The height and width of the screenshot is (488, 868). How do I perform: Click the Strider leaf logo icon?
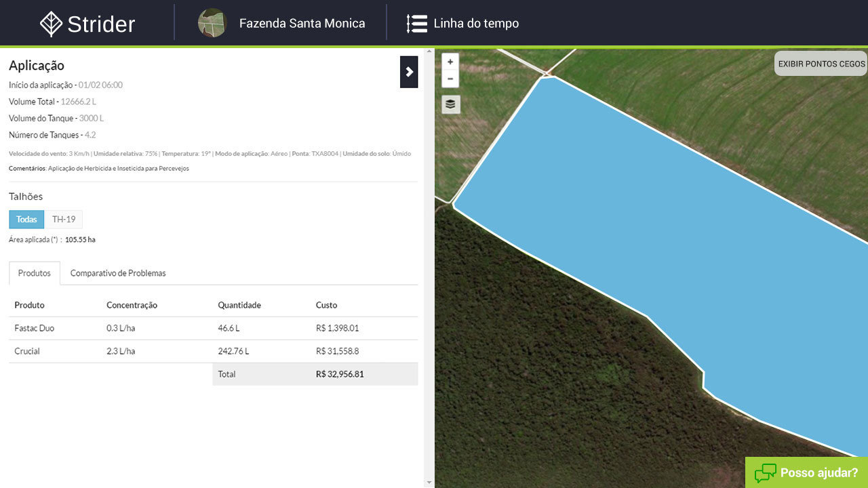click(51, 24)
